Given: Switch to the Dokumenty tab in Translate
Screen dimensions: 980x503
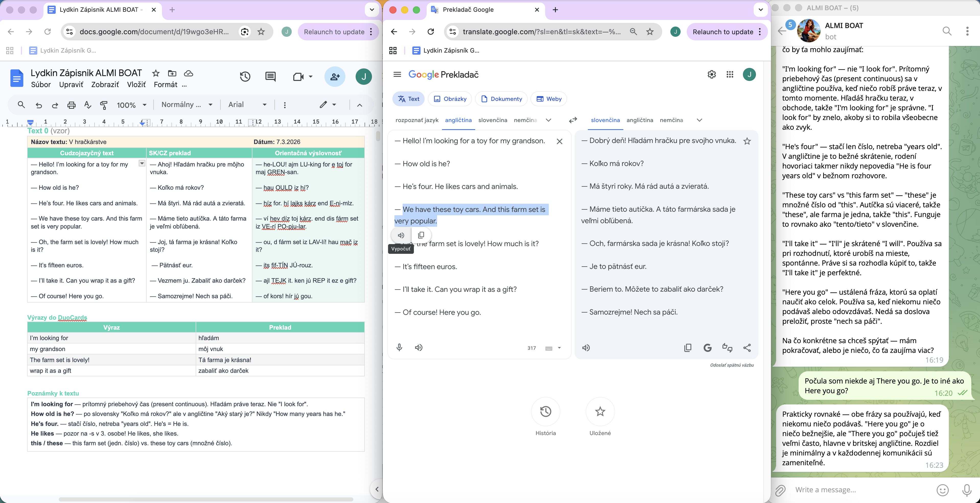Looking at the screenshot, I should [x=501, y=99].
